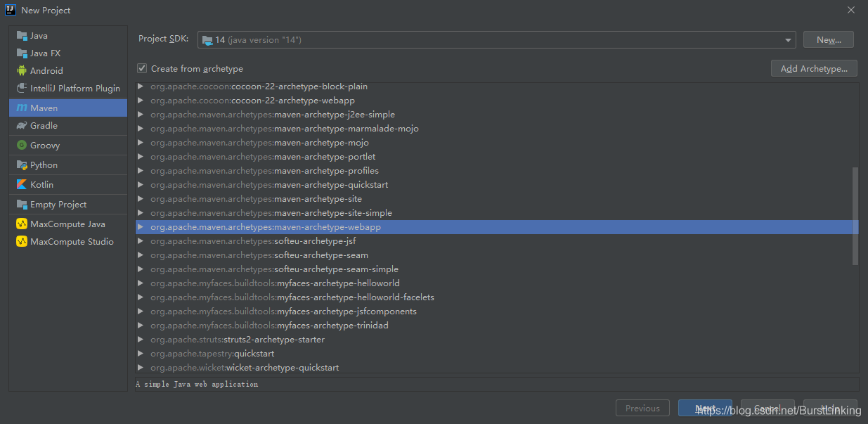Viewport: 868px width, 424px height.
Task: Expand the maven-archetype-quickstart node
Action: (x=141, y=185)
